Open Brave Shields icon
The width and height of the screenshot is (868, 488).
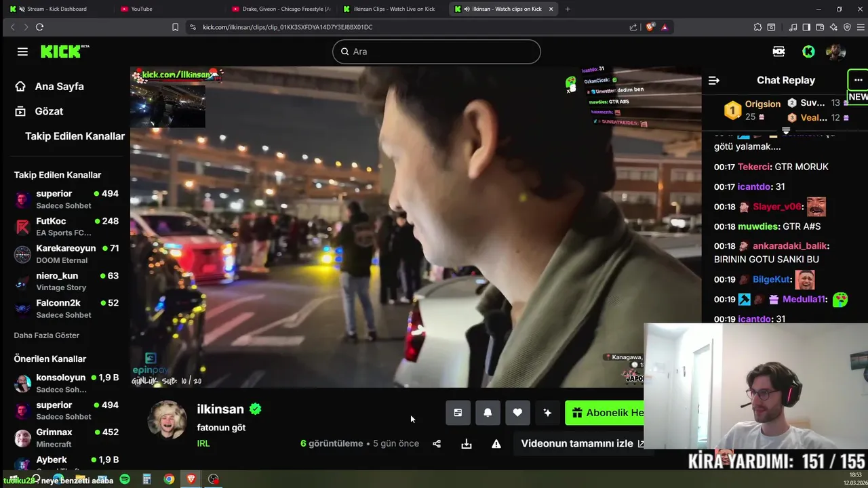[650, 27]
